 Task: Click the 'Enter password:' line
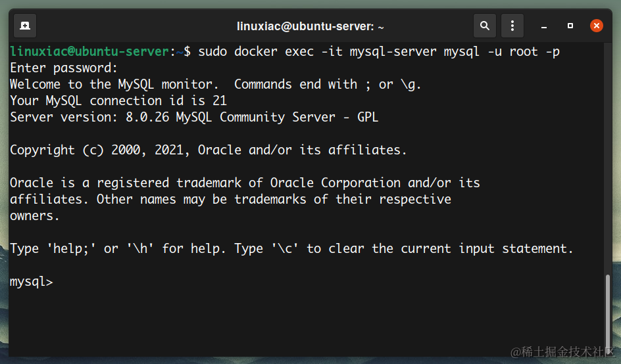pyautogui.click(x=64, y=68)
